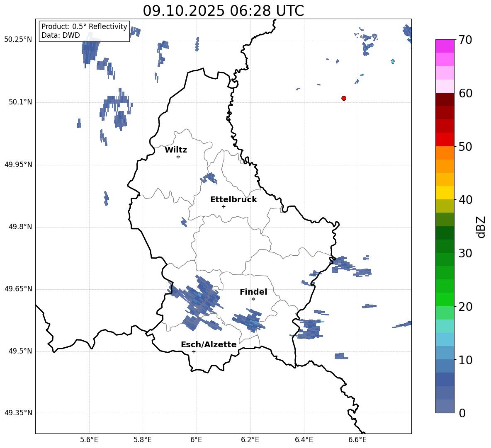Click the bright red 50 dBZ colorbar swatch
Viewport: 491px width, 448px height.
click(445, 140)
